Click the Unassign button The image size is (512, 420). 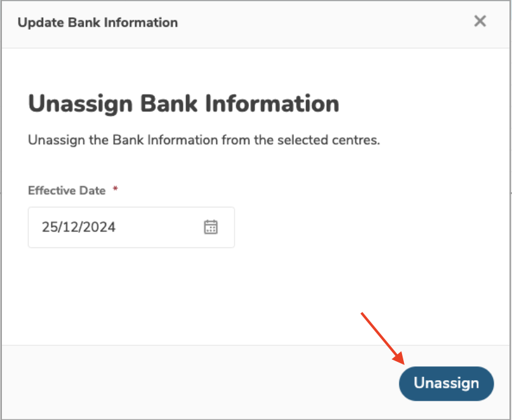(x=446, y=383)
